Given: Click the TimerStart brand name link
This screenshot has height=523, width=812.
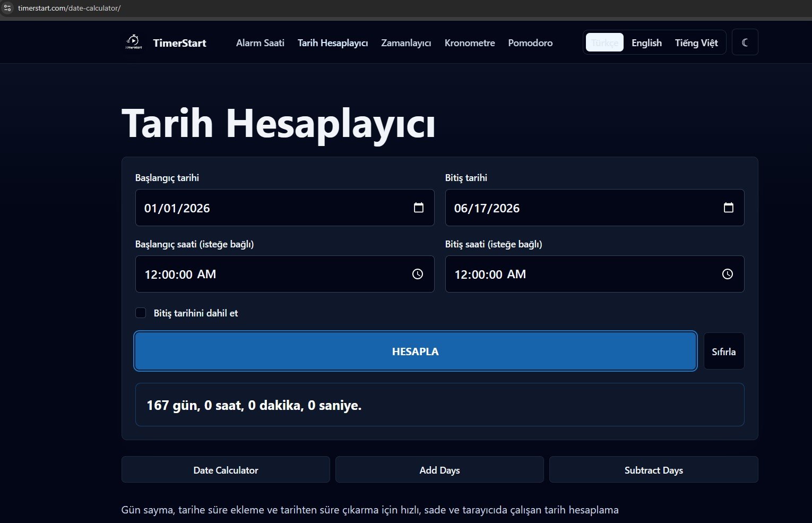Looking at the screenshot, I should tap(179, 43).
